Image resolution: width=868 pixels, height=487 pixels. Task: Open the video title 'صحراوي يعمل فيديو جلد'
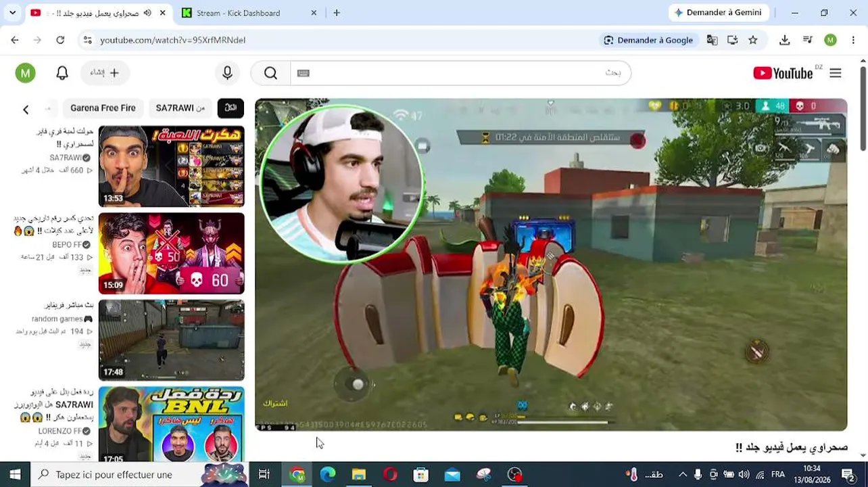click(x=791, y=447)
